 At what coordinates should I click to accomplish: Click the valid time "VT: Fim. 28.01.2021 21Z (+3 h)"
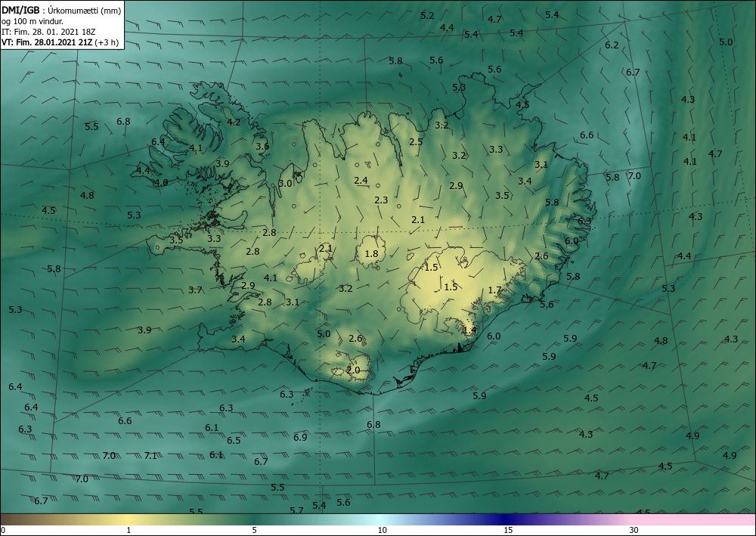point(60,42)
